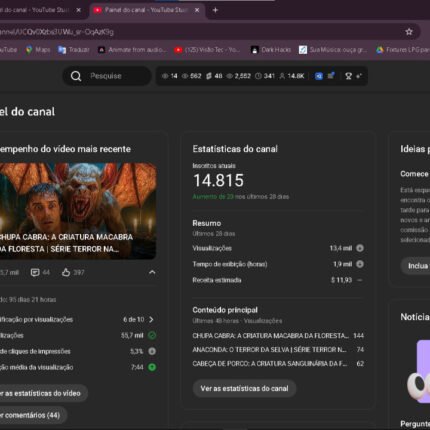Click the Estatísticas do canal heading
430x430 pixels.
tap(235, 149)
